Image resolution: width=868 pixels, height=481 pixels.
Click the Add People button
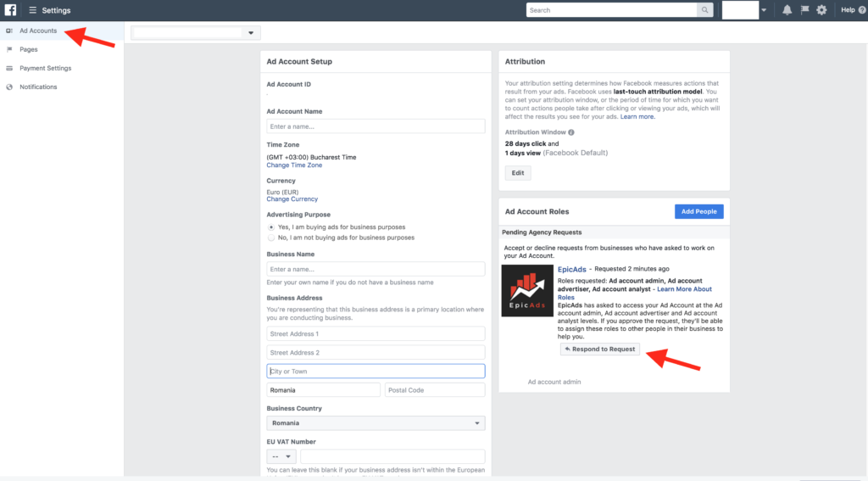click(698, 211)
